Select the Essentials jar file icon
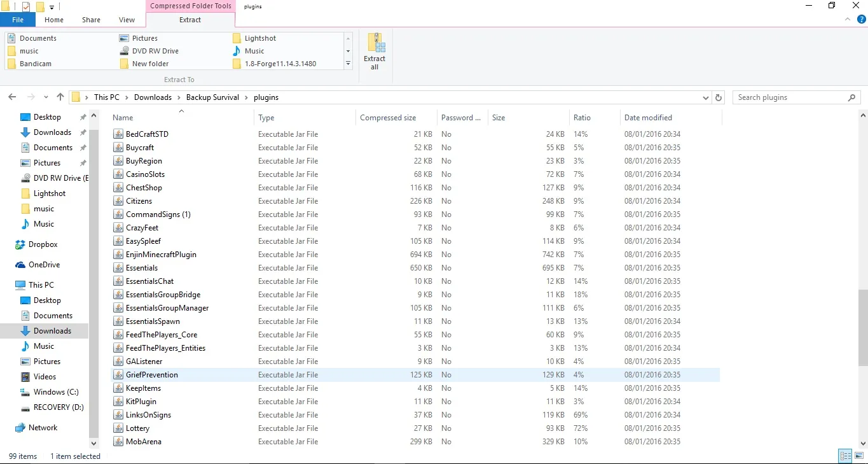Viewport: 868px width, 464px height. pos(118,268)
